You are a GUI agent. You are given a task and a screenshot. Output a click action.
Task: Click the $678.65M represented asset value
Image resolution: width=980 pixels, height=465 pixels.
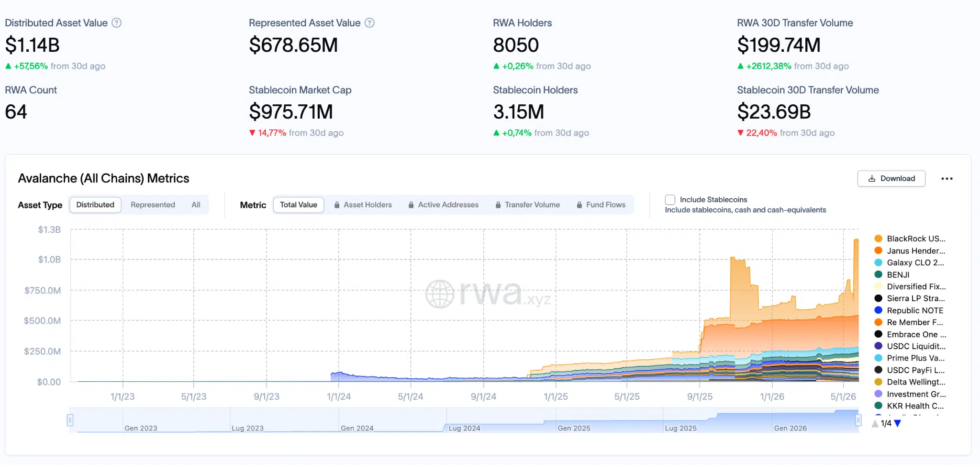[x=293, y=45]
